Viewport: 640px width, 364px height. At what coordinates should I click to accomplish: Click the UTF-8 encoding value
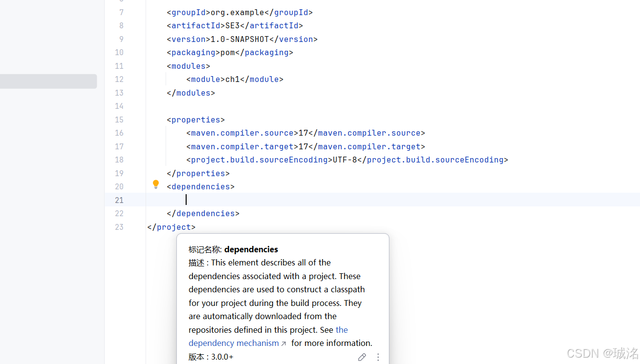345,160
